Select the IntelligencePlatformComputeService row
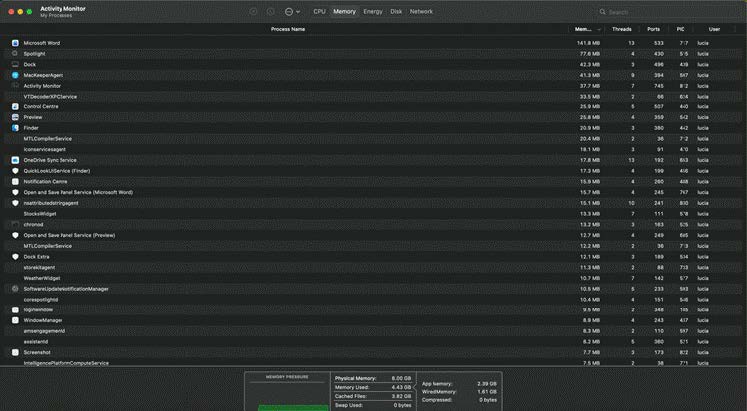 (x=374, y=363)
